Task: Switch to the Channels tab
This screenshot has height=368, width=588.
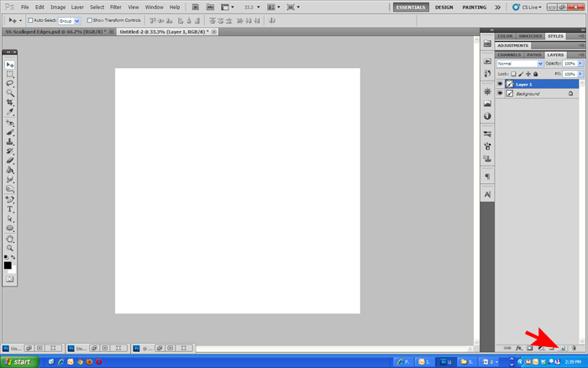Action: point(509,55)
